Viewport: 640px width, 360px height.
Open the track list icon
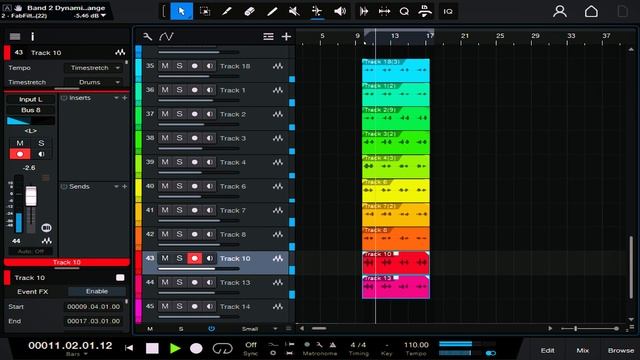point(268,37)
